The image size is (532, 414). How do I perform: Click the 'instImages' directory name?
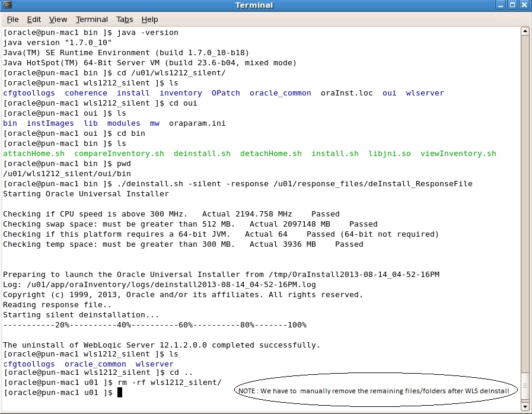tap(50, 123)
